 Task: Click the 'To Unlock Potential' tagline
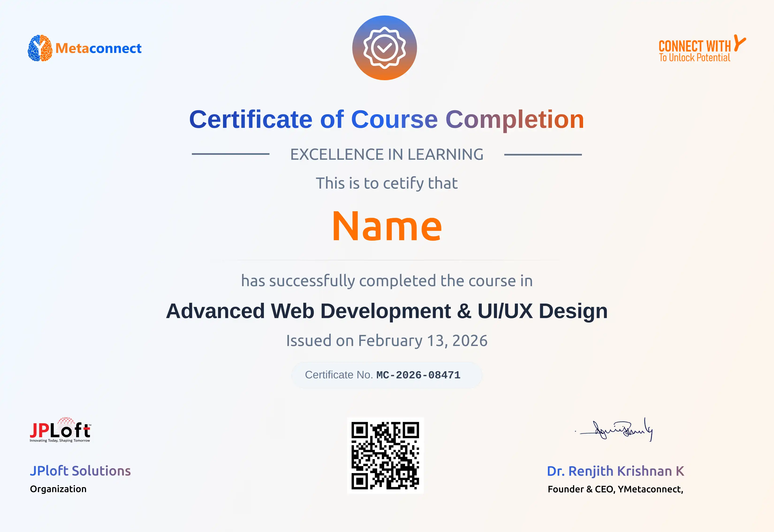click(694, 58)
